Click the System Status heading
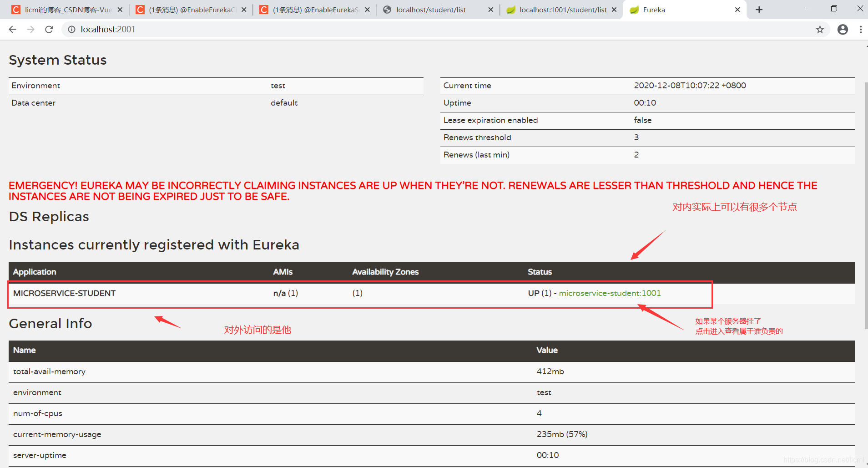Screen dimensions: 868x468 click(58, 60)
